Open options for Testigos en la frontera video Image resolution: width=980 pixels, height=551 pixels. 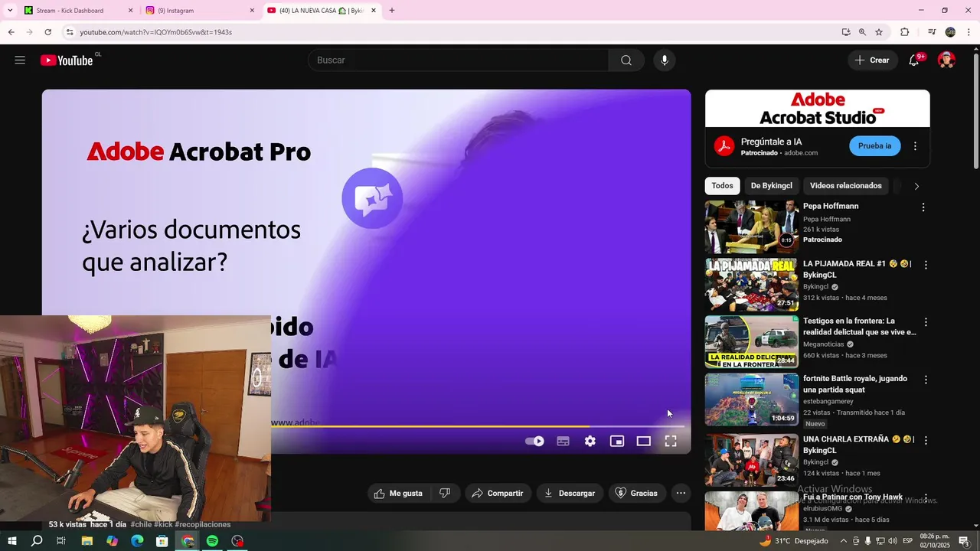(x=926, y=322)
